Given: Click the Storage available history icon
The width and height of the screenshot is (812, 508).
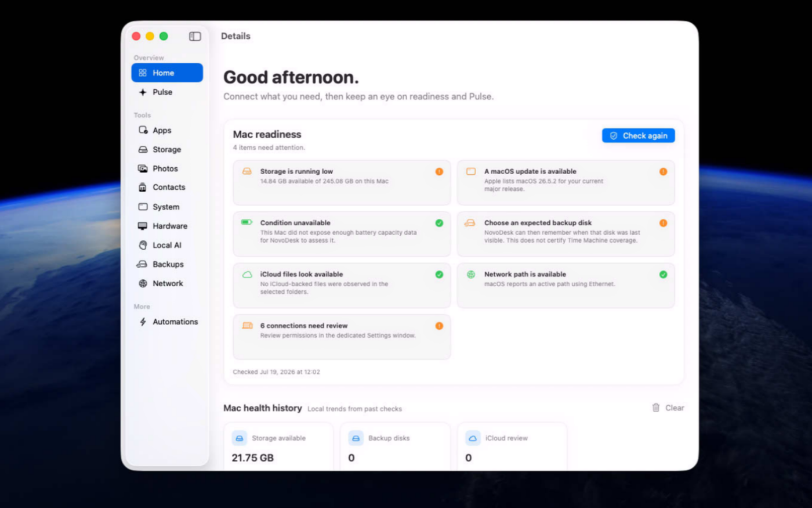Looking at the screenshot, I should pyautogui.click(x=240, y=438).
